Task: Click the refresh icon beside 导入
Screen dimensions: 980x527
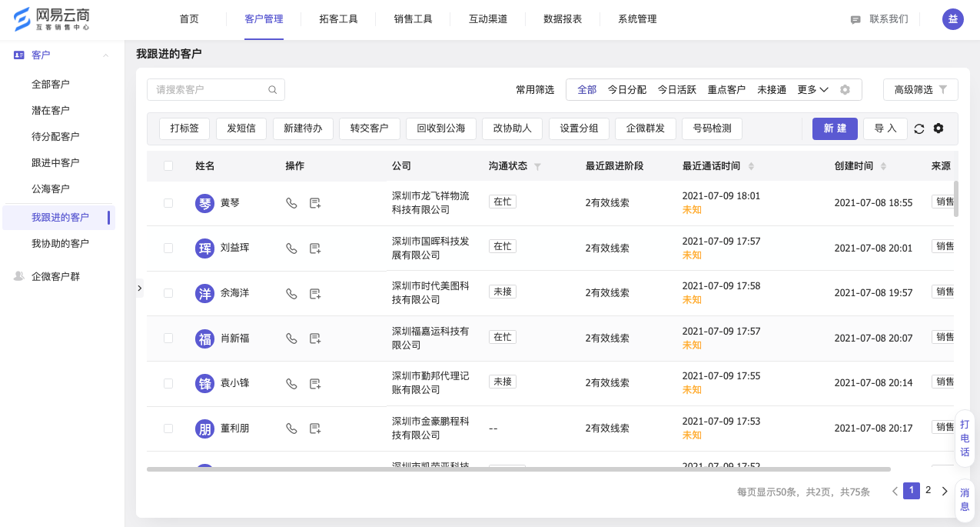Action: click(x=919, y=128)
